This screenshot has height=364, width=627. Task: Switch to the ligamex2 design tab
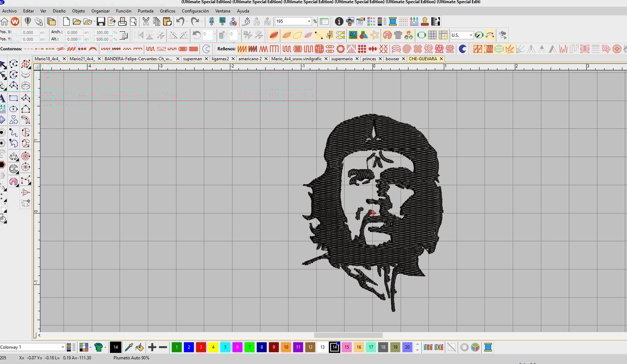220,59
